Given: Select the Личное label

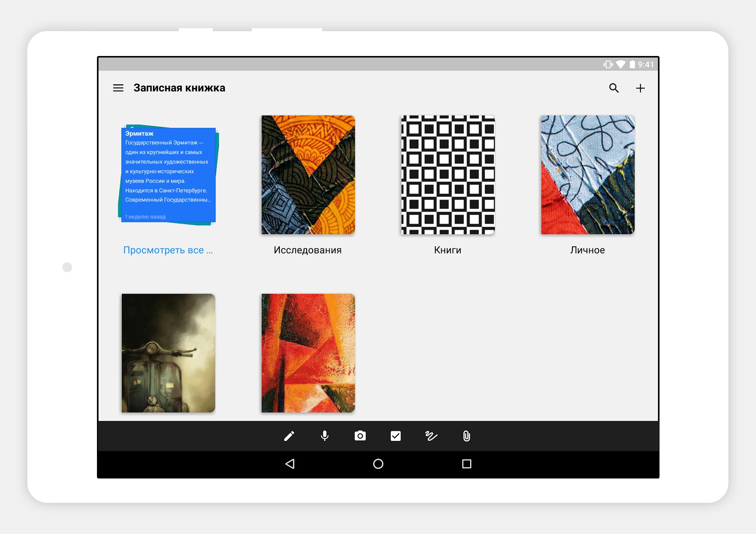Looking at the screenshot, I should coord(587,250).
